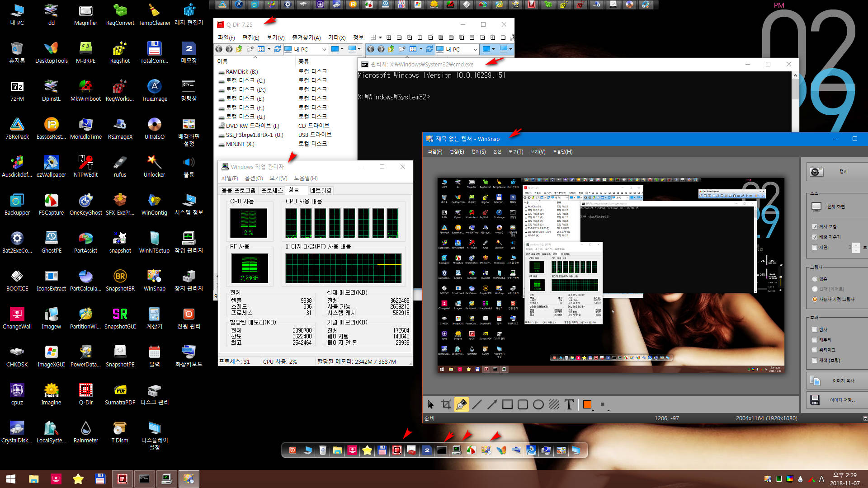Open the 내 PC address dropdown in left Q-Dir pane
The height and width of the screenshot is (488, 868).
(324, 49)
